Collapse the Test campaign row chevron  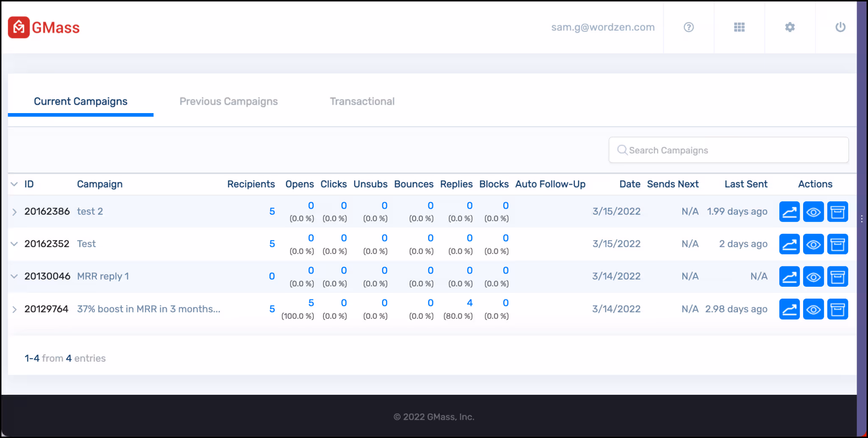pos(14,244)
